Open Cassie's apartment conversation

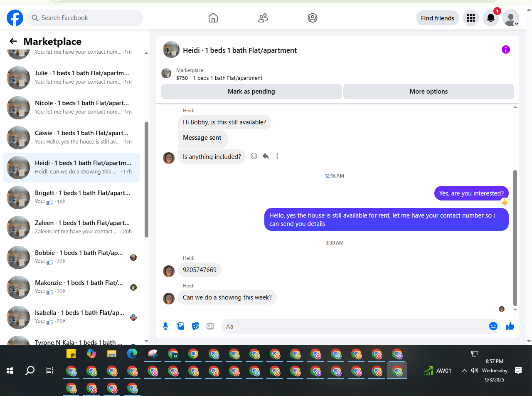click(x=71, y=138)
